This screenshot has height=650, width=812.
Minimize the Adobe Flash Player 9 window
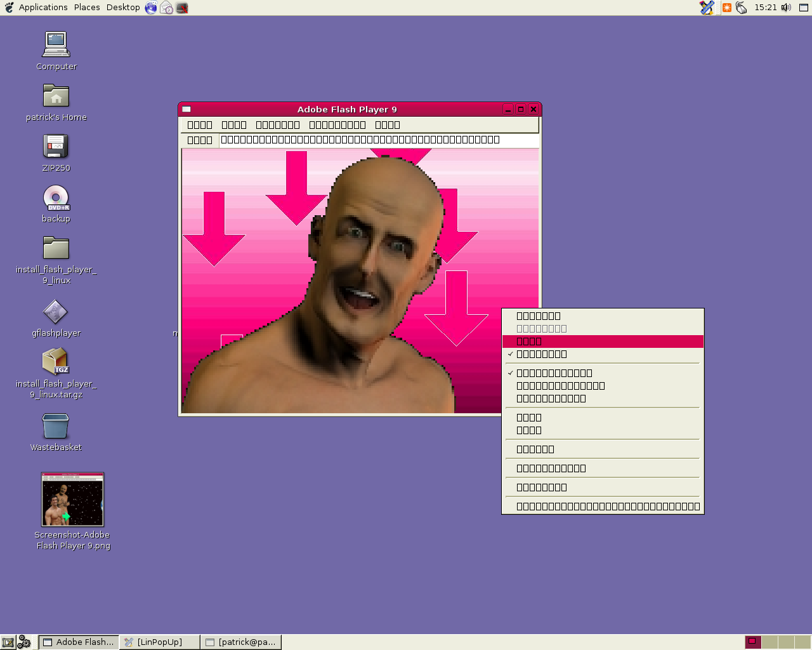[508, 109]
